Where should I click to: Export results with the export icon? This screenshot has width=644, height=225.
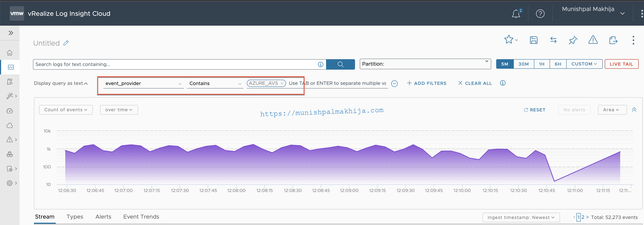click(613, 40)
